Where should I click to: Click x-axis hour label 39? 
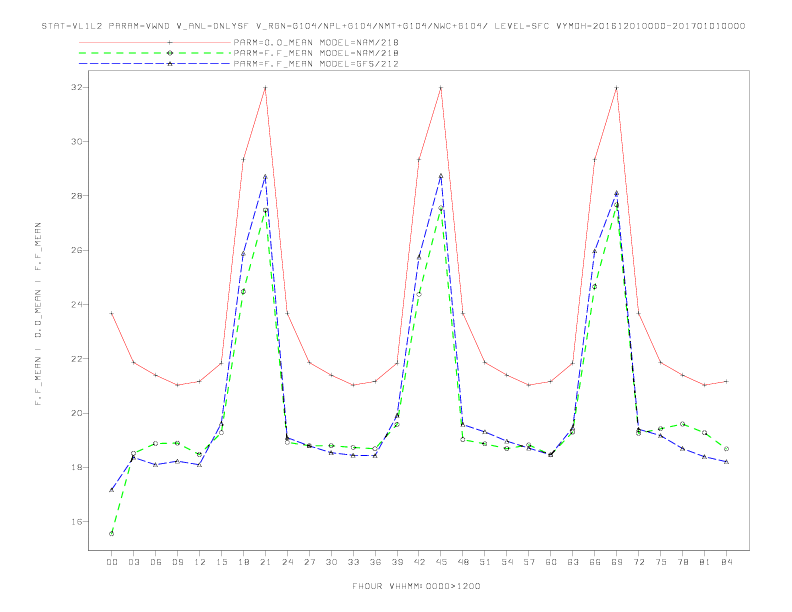tap(397, 562)
